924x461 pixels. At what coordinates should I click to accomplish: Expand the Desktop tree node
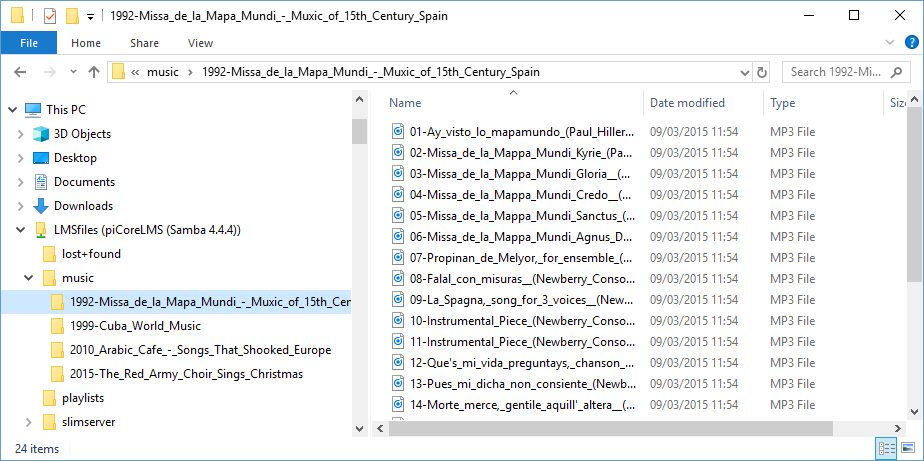point(21,158)
